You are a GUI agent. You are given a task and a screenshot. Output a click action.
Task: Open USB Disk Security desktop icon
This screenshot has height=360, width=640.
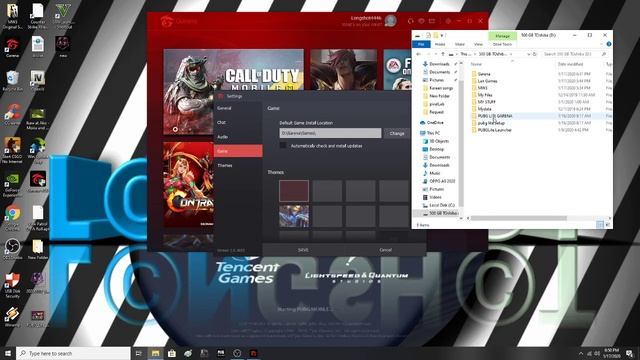click(12, 285)
